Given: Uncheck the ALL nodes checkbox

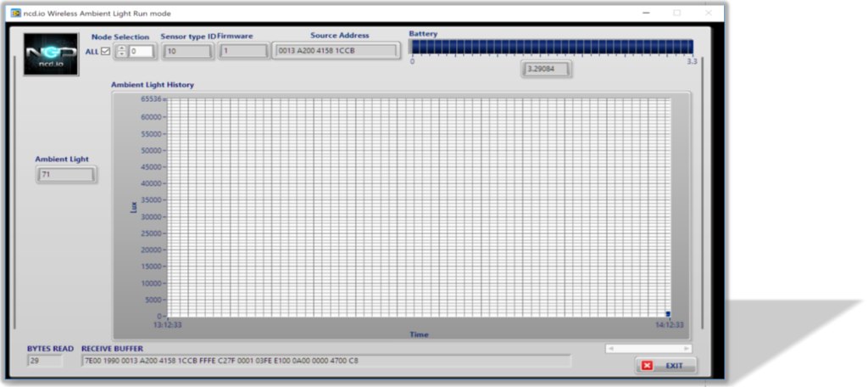Looking at the screenshot, I should click(x=105, y=52).
